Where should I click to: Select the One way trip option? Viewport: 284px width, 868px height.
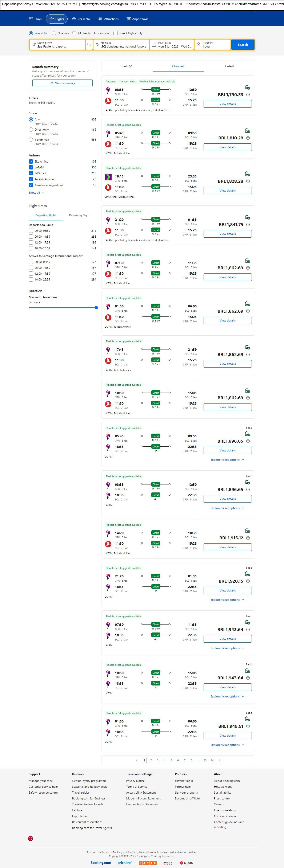(x=54, y=33)
